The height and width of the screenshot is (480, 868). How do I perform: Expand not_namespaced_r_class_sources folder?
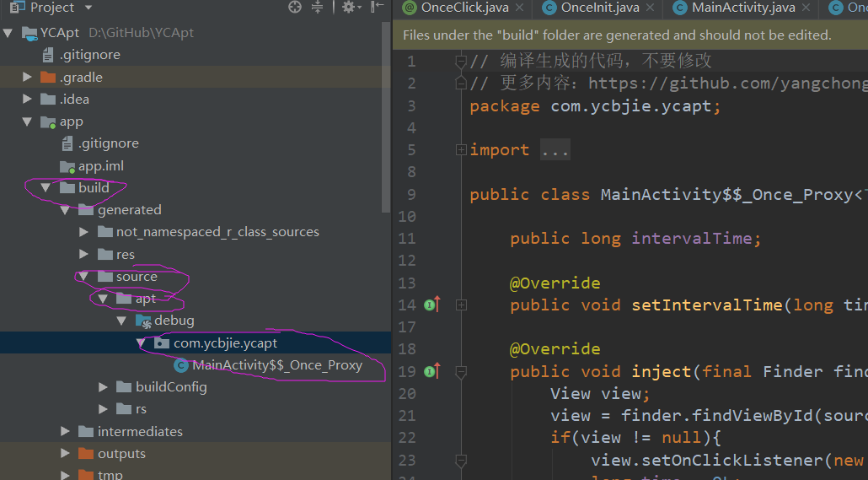pos(84,232)
